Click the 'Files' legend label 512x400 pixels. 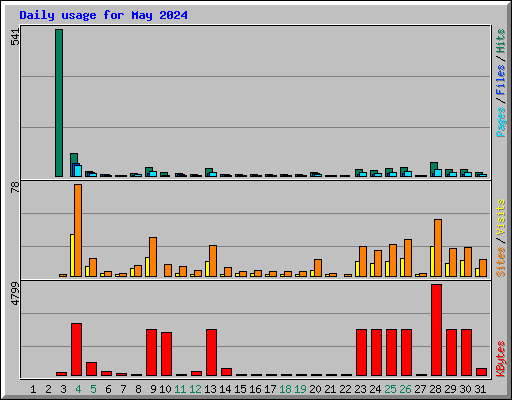(x=500, y=80)
